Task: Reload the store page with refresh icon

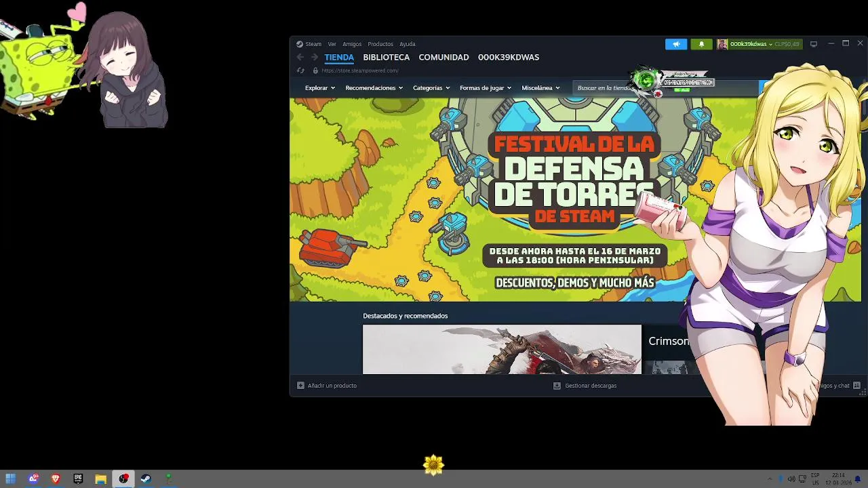Action: point(300,70)
